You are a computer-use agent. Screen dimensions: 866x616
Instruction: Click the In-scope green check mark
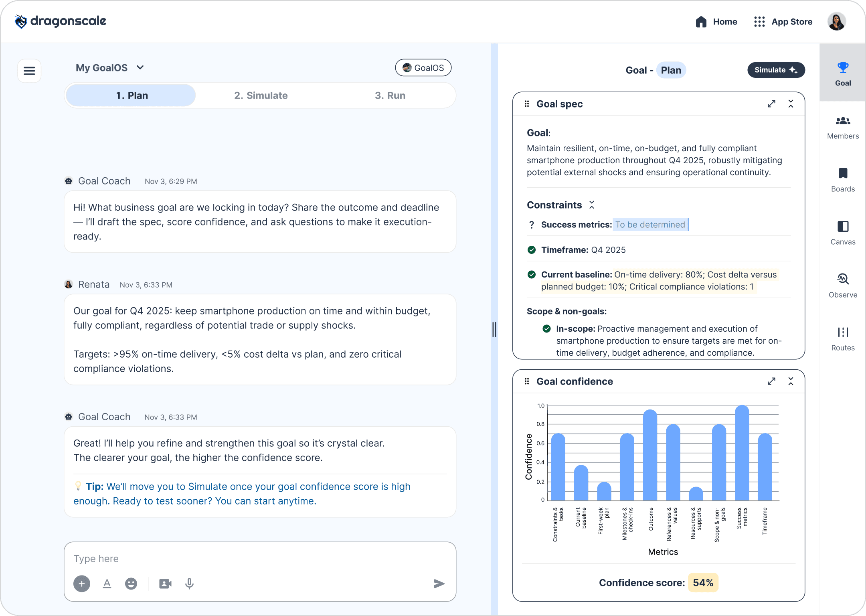click(546, 329)
